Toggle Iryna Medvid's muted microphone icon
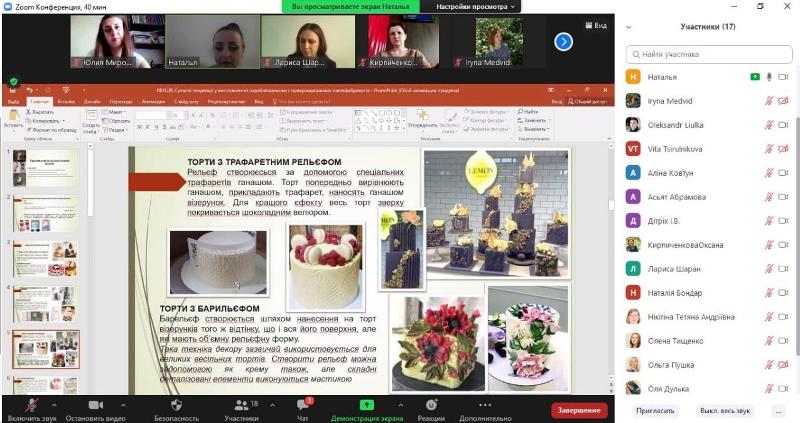The image size is (800, 423). (x=769, y=100)
